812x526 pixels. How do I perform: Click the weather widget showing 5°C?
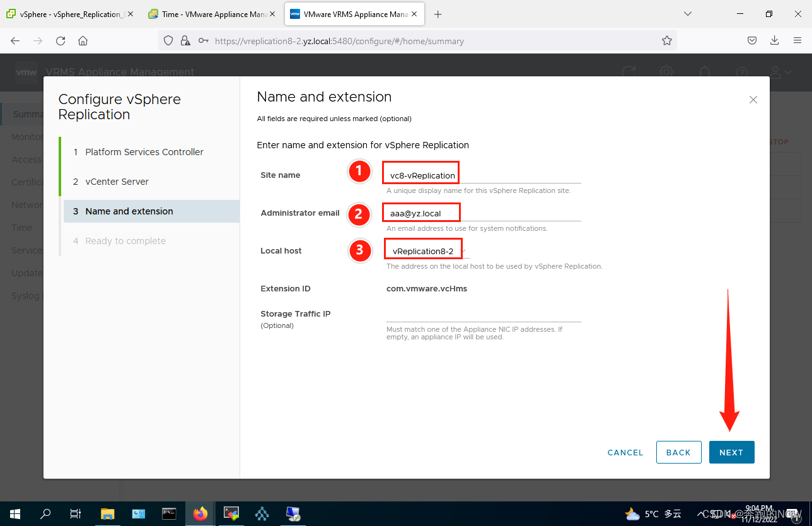tap(653, 513)
